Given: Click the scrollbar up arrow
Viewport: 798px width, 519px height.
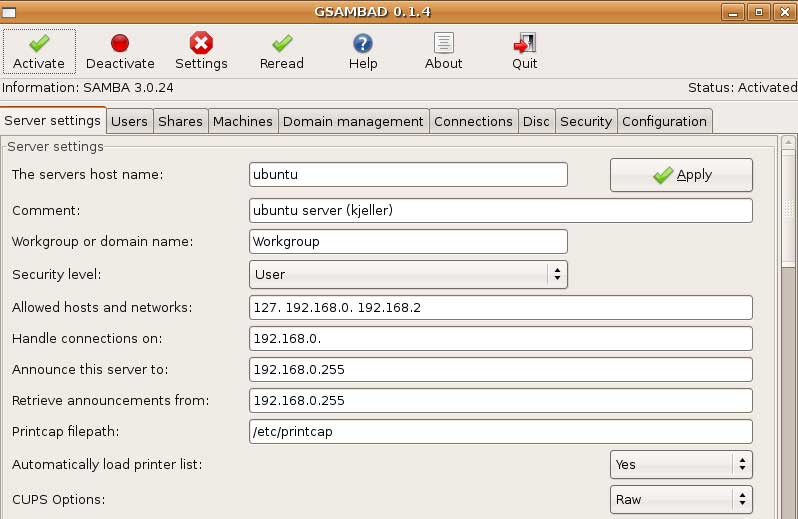Looking at the screenshot, I should tap(788, 142).
